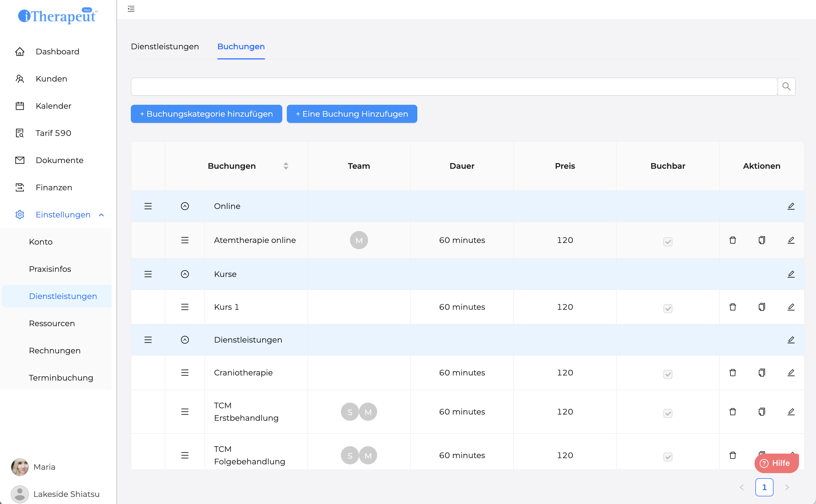Edit the Craniotherapie booking

tap(791, 372)
